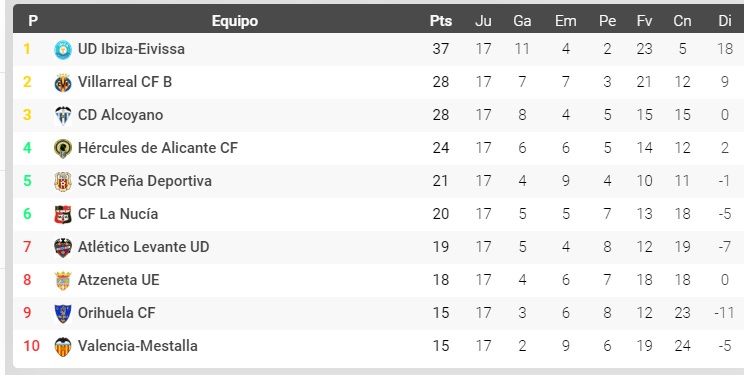Open Hércules de Alicante CF team link
The height and width of the screenshot is (375, 744).
tap(158, 148)
